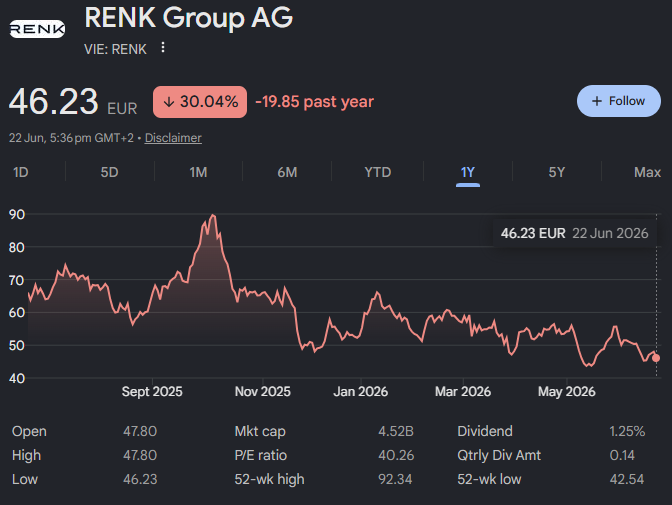Click the Dividend value 1.25%
This screenshot has width=672, height=505.
627,431
